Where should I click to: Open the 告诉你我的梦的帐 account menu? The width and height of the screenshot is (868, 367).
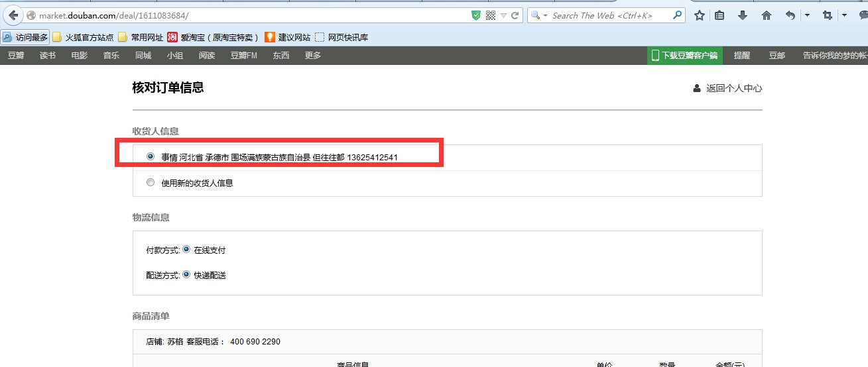(835, 56)
